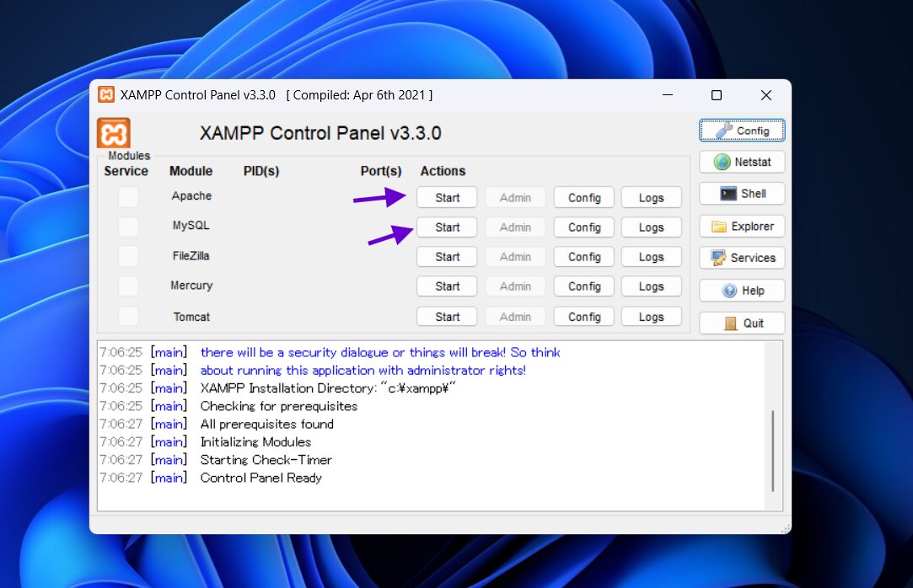This screenshot has height=588, width=913.
Task: Open Explorer folder button
Action: point(742,226)
